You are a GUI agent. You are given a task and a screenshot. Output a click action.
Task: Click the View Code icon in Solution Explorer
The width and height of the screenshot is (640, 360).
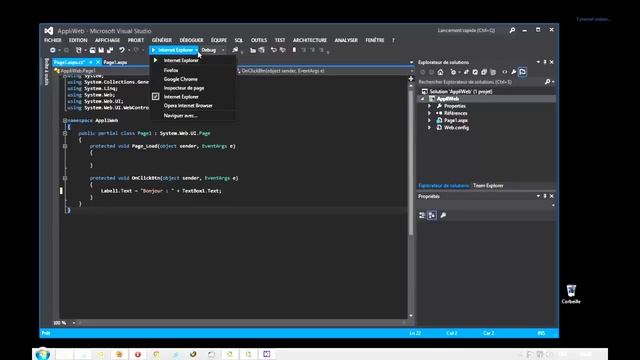pos(504,72)
